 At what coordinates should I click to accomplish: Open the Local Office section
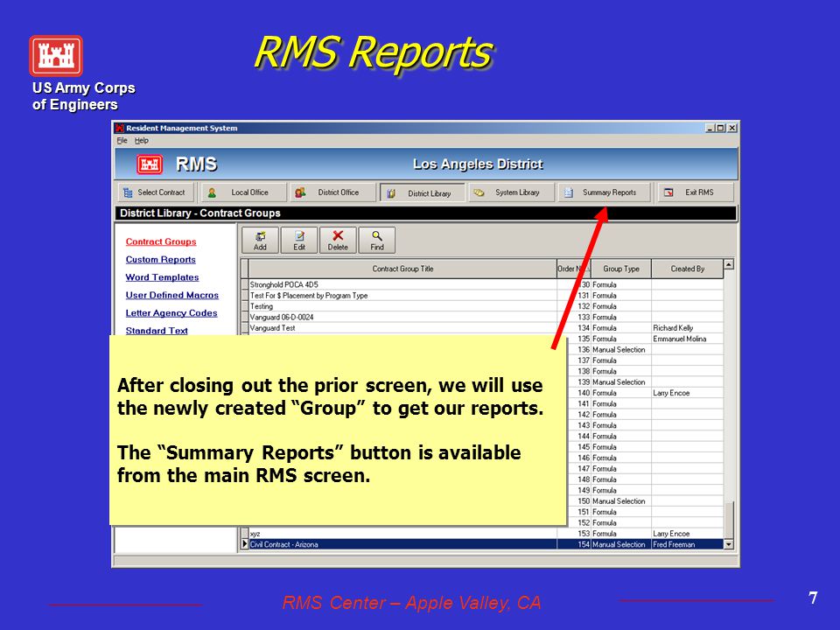244,192
